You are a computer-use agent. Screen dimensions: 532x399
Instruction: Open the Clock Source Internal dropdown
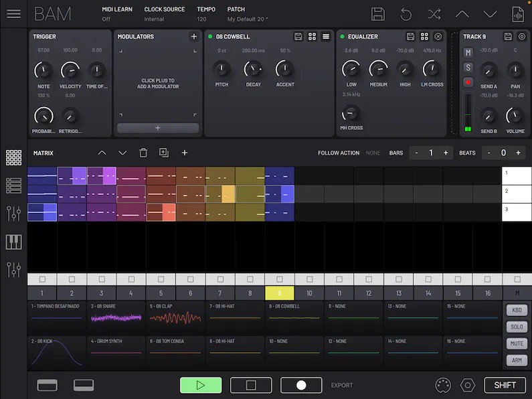(154, 19)
